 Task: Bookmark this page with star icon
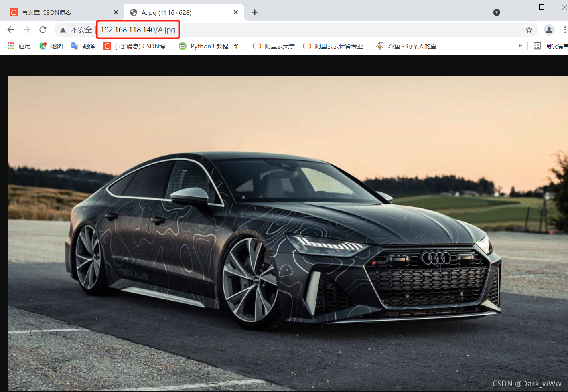[x=529, y=30]
